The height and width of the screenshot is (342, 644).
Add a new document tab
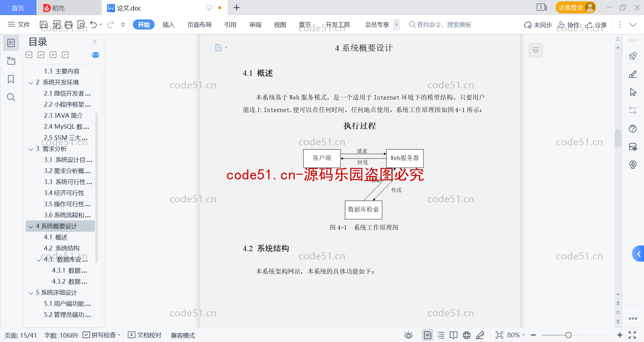click(236, 7)
